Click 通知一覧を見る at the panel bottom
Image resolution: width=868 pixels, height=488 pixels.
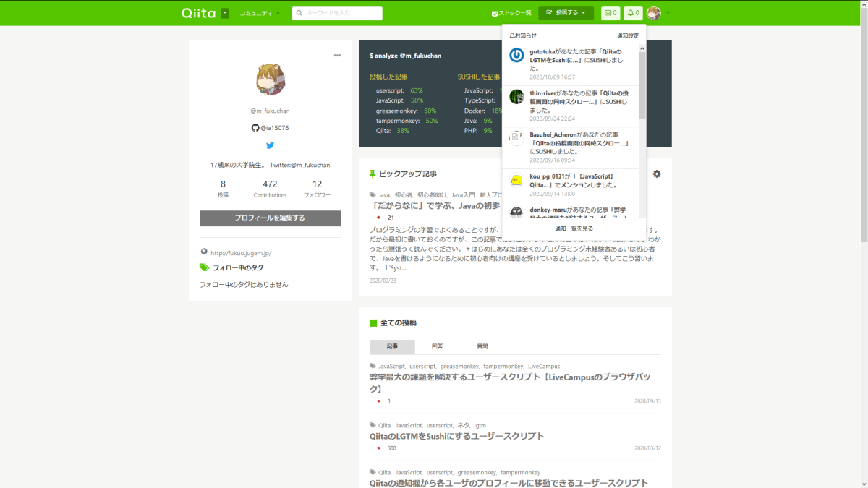(574, 228)
